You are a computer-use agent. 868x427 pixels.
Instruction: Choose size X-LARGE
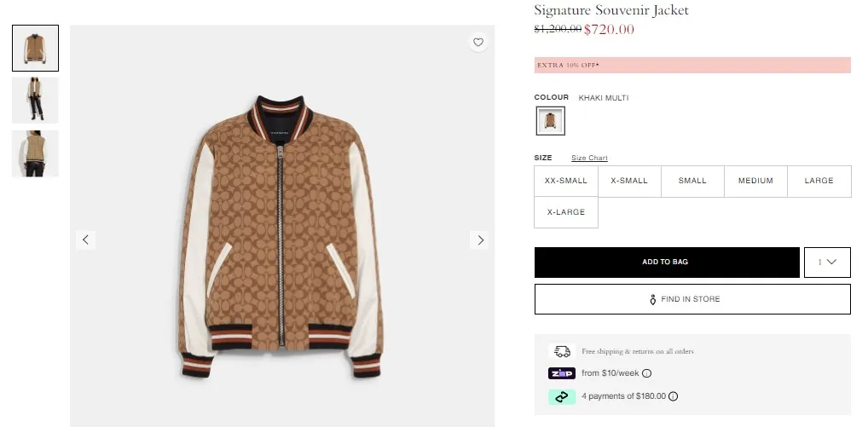point(566,212)
